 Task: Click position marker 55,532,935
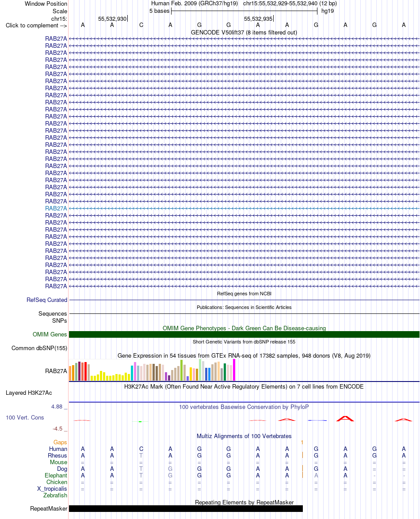tap(258, 19)
